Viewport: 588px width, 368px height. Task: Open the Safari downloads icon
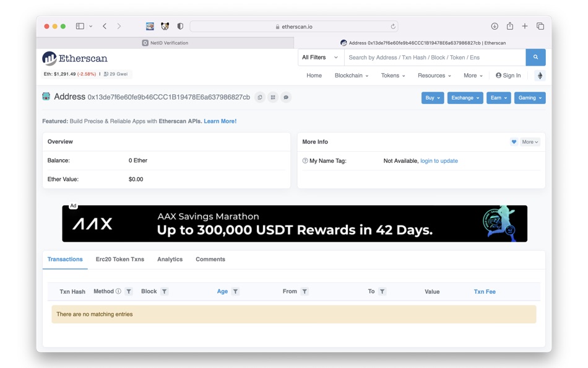pyautogui.click(x=495, y=26)
